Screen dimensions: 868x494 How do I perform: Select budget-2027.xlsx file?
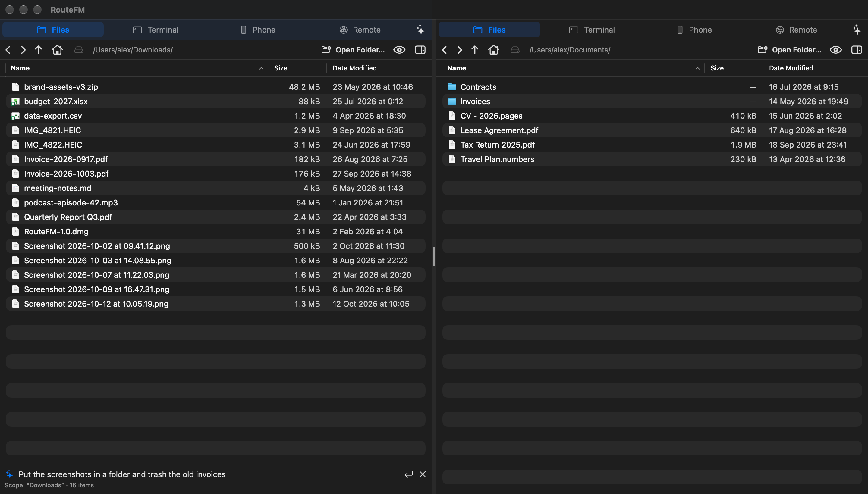pyautogui.click(x=215, y=102)
